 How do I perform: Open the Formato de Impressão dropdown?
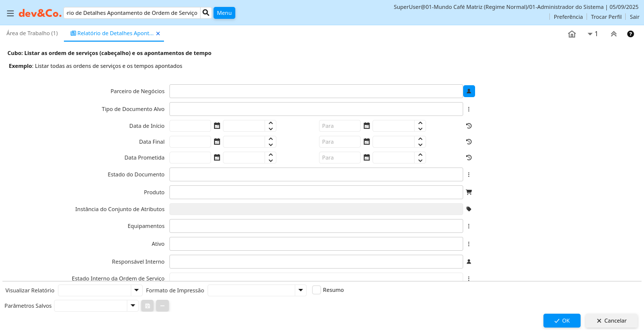tap(300, 290)
